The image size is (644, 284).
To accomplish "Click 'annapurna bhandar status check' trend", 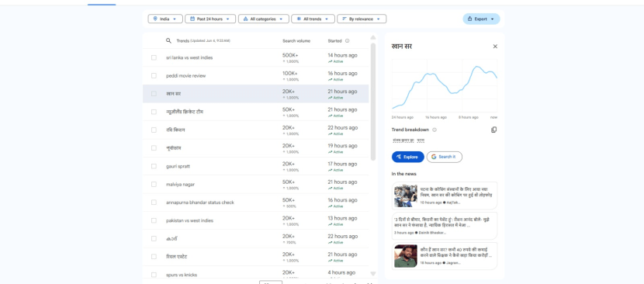I will point(200,203).
